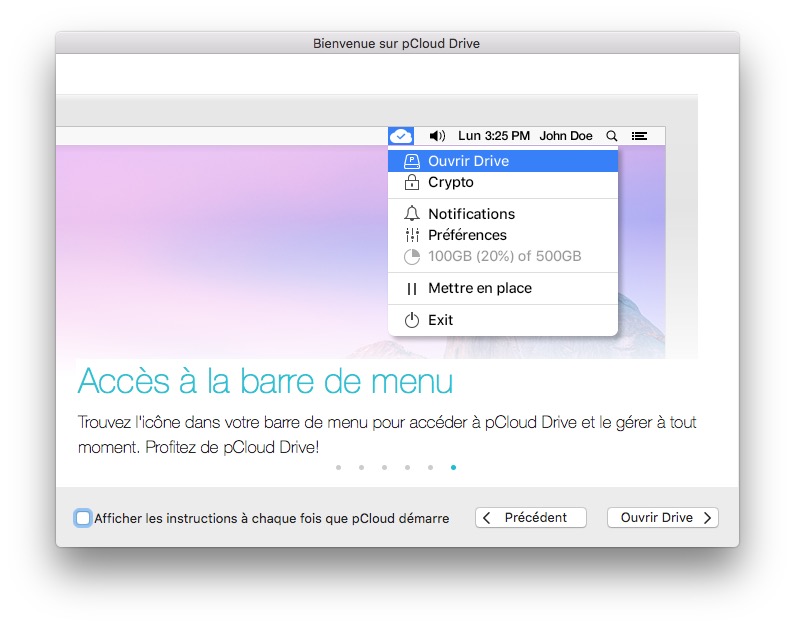795x627 pixels.
Task: Click the drive icon beside Ouvrir Drive
Action: 412,161
